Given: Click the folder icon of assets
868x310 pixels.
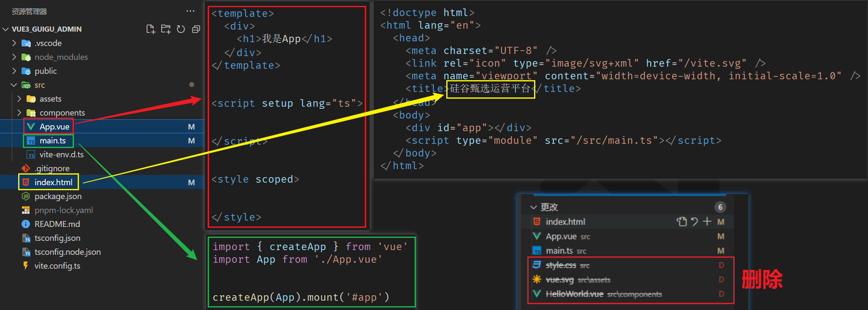Looking at the screenshot, I should (31, 99).
